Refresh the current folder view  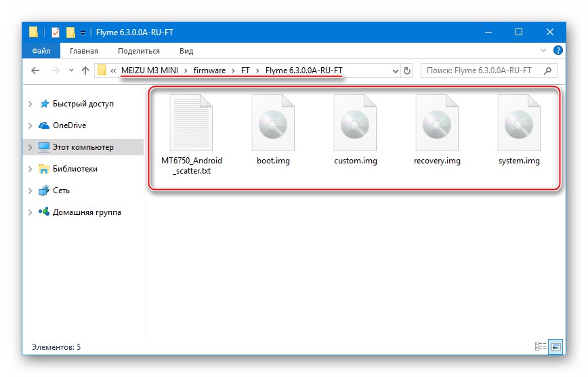(407, 71)
